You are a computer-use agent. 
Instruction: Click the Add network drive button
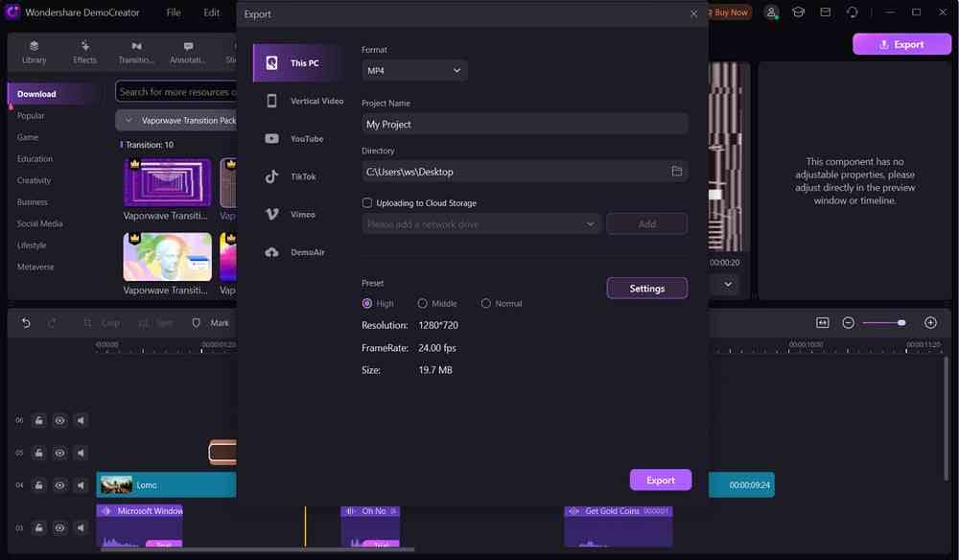pyautogui.click(x=647, y=223)
